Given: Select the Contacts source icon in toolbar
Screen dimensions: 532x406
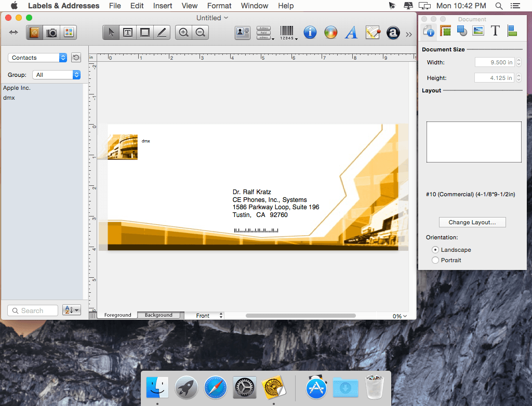Looking at the screenshot, I should 35,33.
